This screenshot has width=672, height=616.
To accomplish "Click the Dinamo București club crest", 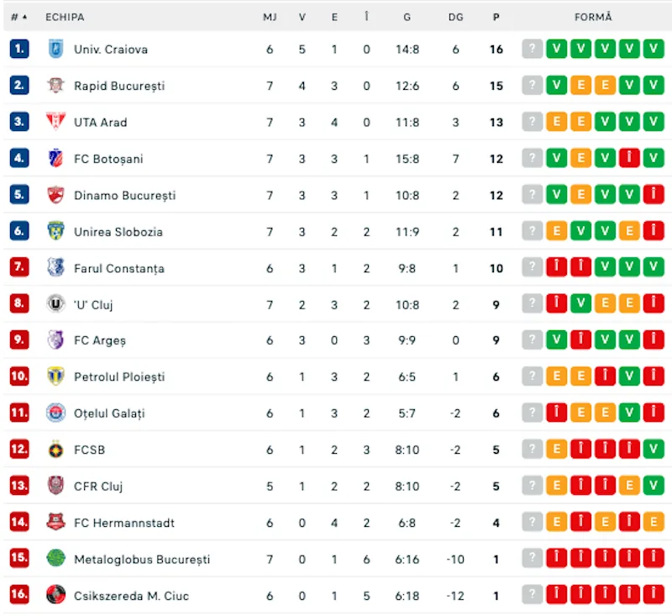I will tap(55, 195).
